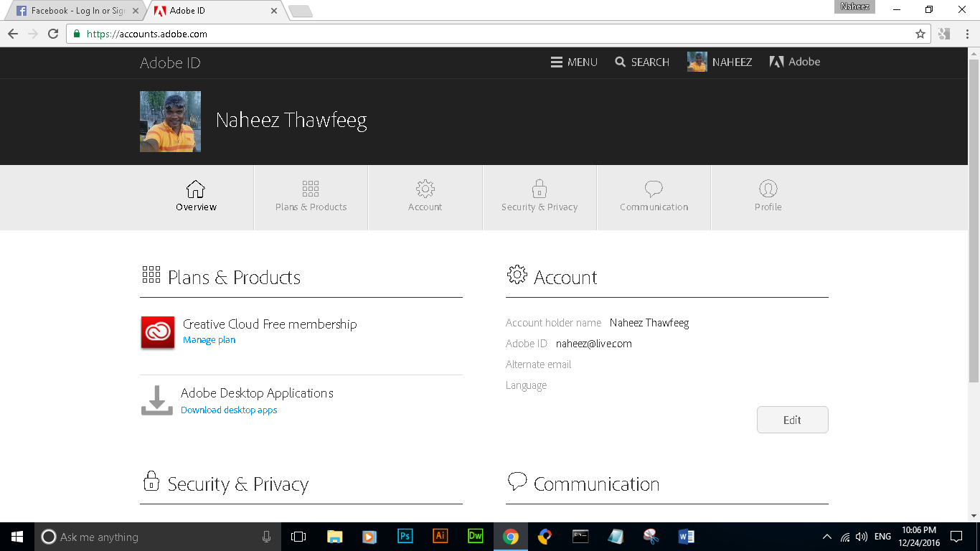Click the Alternate email label
Viewport: 980px width, 551px height.
pyautogui.click(x=538, y=364)
